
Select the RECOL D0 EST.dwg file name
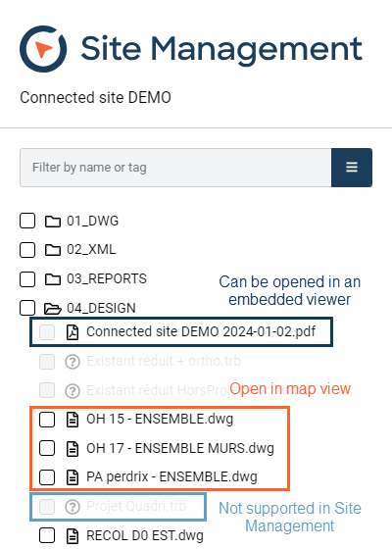(x=145, y=535)
